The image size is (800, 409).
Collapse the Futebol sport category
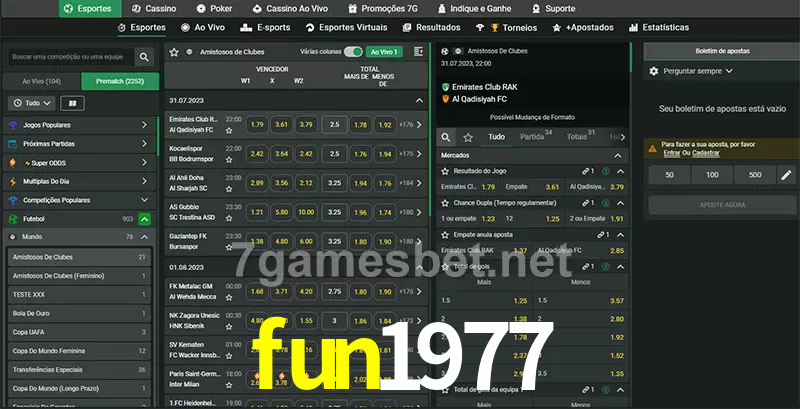[x=145, y=218]
